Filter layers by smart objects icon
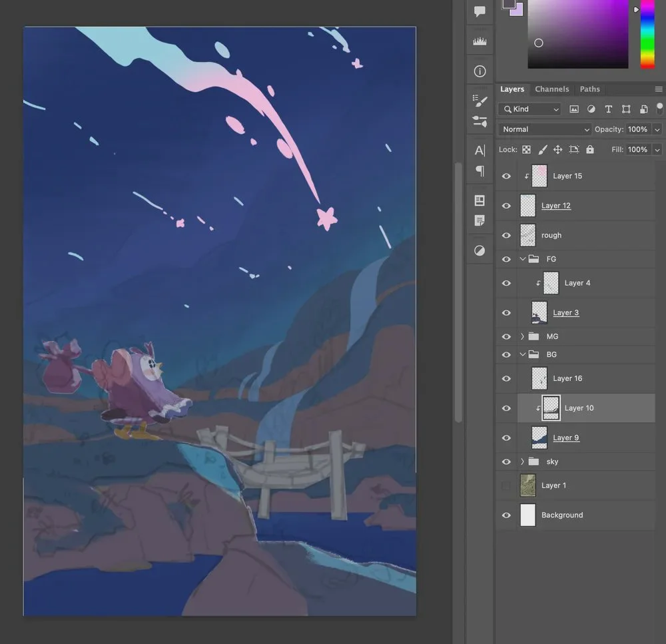 (643, 109)
